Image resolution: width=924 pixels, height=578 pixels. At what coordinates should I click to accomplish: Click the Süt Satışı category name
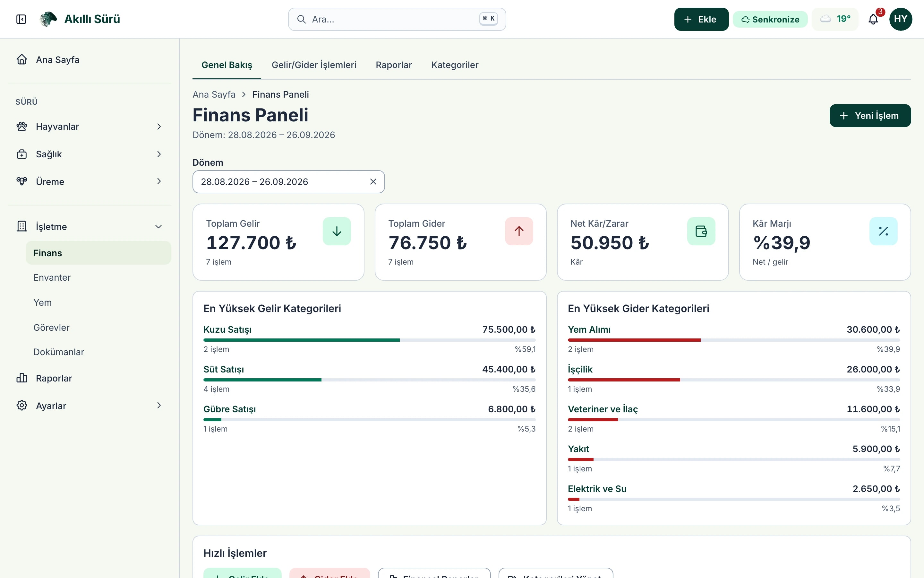[x=224, y=369]
